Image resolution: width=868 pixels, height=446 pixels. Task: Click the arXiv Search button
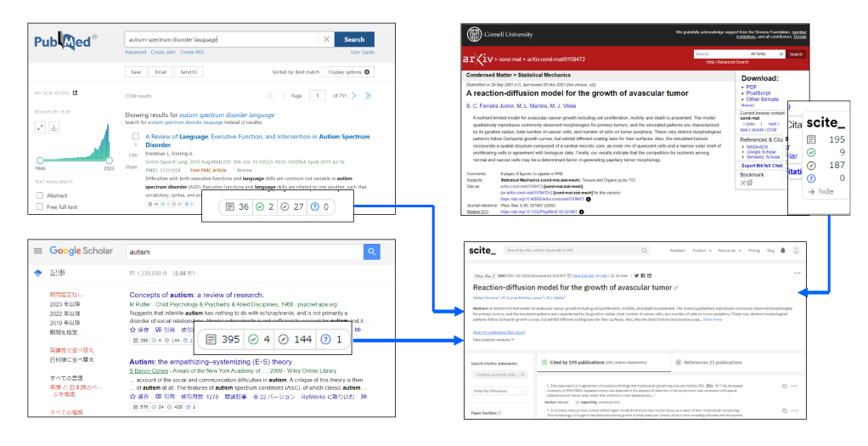pyautogui.click(x=796, y=54)
